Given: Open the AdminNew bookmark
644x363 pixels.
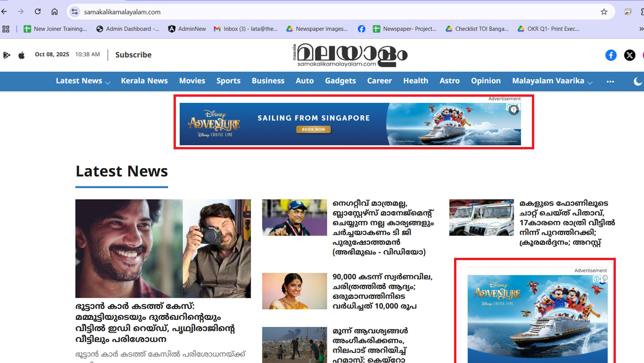Looking at the screenshot, I should point(187,29).
